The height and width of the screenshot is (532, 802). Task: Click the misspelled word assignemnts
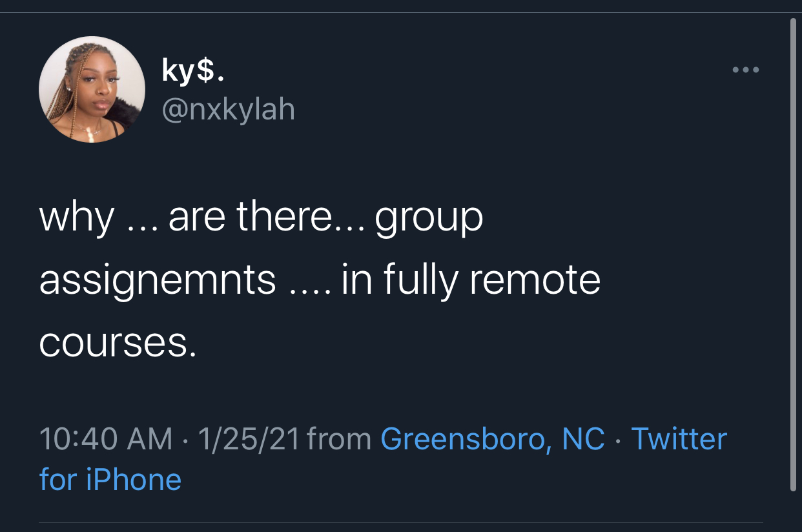tap(158, 281)
